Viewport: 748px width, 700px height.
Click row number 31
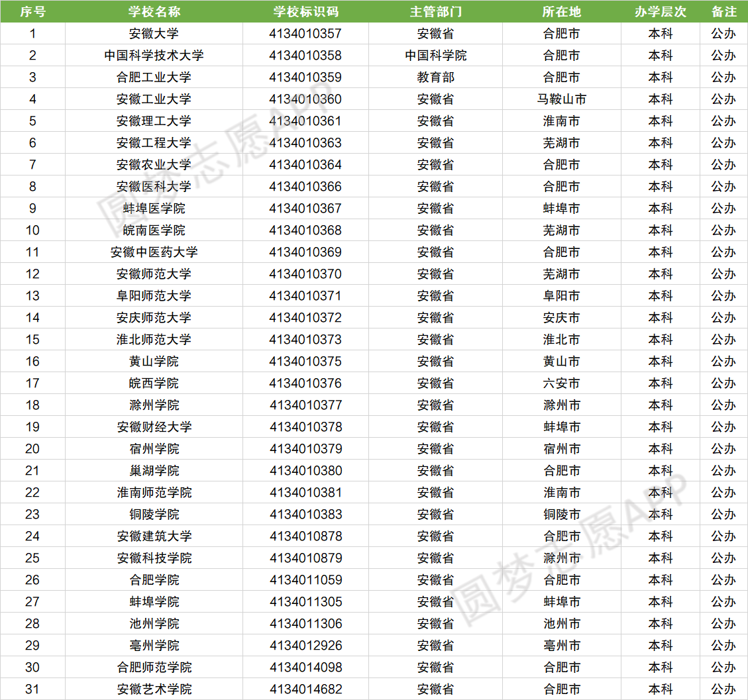(x=32, y=689)
